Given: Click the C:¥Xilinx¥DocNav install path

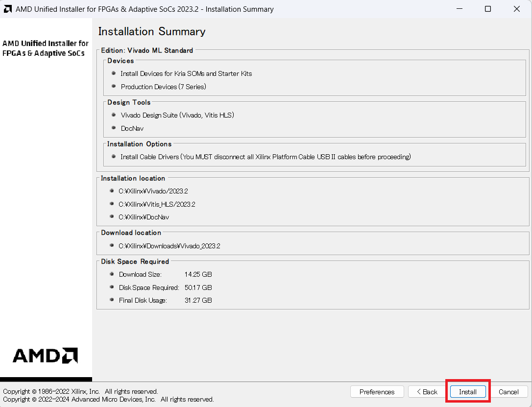Looking at the screenshot, I should point(144,217).
